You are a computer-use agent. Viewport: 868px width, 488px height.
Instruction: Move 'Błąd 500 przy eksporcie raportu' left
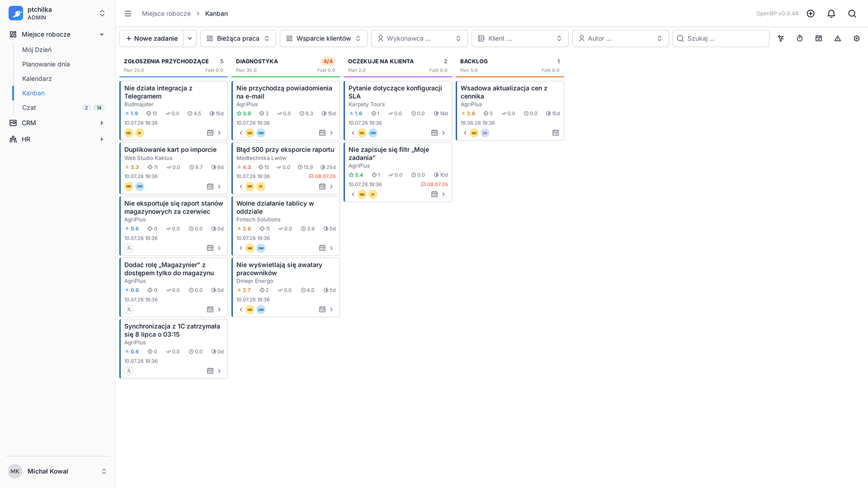pos(241,187)
